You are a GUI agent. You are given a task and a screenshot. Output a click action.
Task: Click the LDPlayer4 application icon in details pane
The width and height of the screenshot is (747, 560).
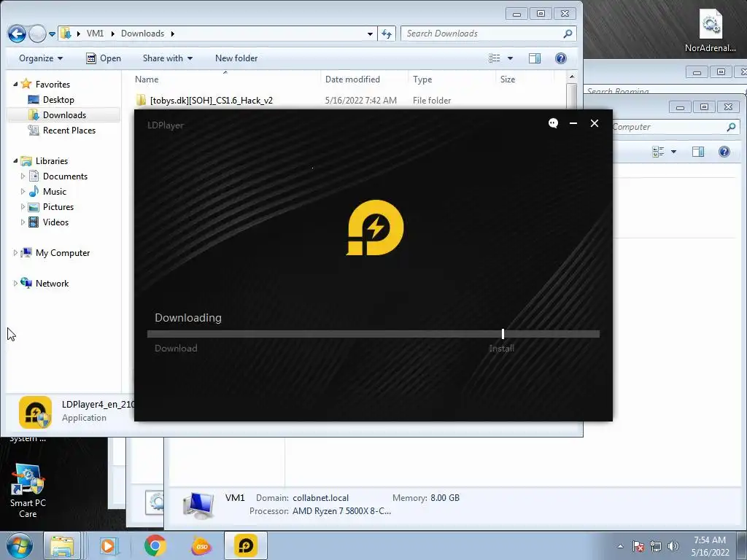click(x=35, y=412)
